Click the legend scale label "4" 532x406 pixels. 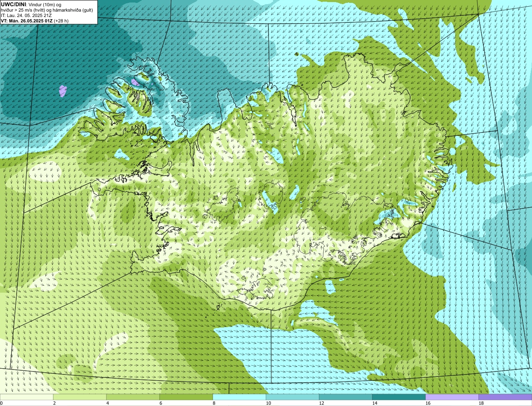[x=108, y=403]
